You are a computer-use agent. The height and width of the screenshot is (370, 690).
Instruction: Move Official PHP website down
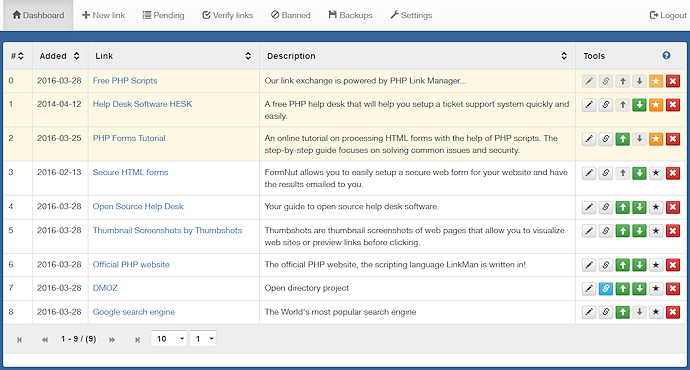point(639,265)
